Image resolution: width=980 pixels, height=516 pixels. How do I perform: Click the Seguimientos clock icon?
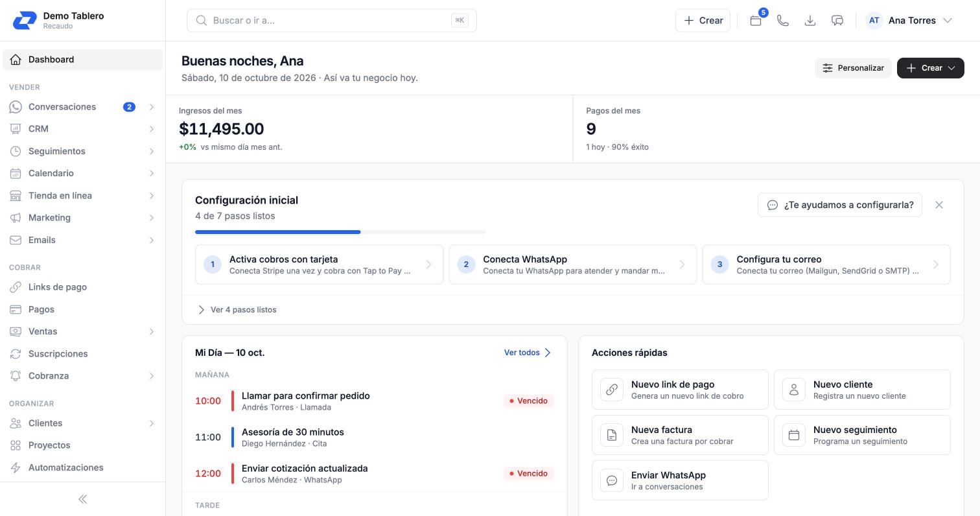16,151
